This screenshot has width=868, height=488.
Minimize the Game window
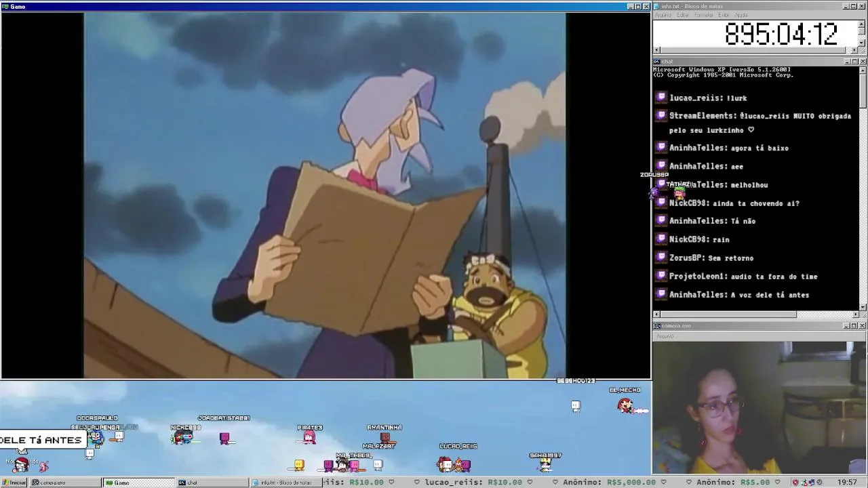pyautogui.click(x=630, y=7)
